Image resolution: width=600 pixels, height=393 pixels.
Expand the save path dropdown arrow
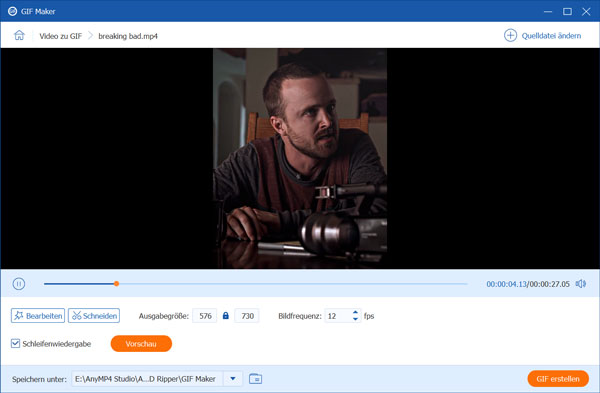click(233, 379)
